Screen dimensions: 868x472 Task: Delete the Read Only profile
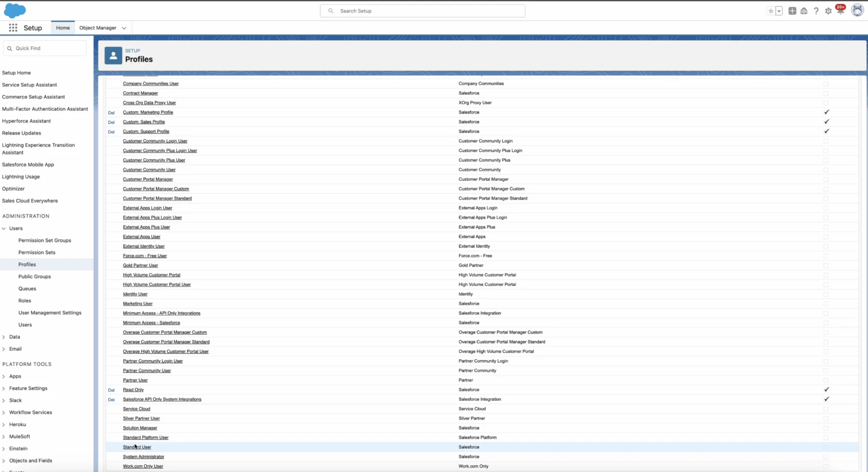point(111,390)
